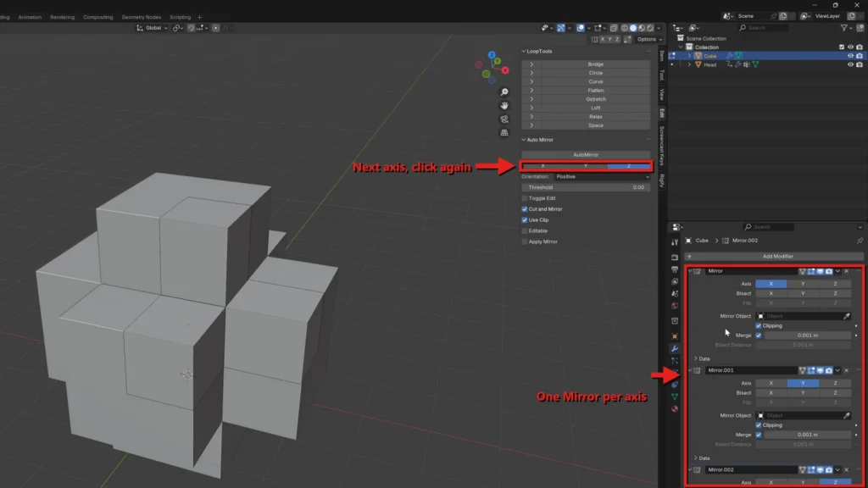Switch to the Rendering workspace
Screen dimensions: 868x488
62,17
